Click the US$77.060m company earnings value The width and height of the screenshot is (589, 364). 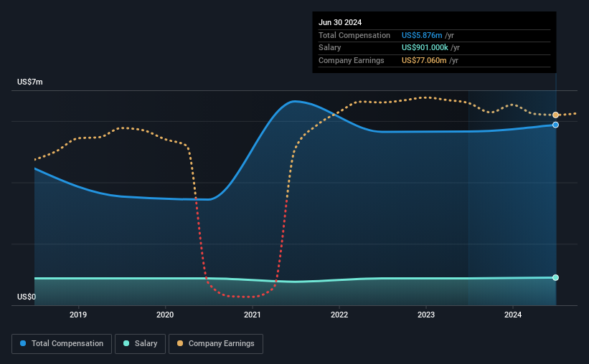[424, 60]
